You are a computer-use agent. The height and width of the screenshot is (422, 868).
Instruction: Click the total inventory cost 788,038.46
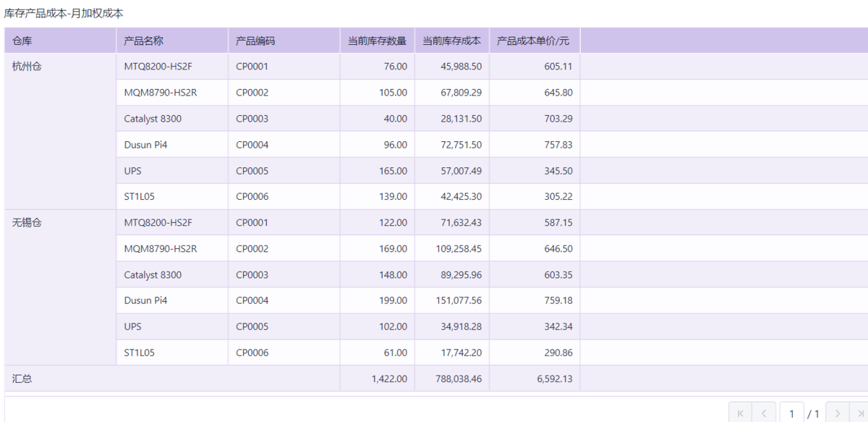click(459, 379)
